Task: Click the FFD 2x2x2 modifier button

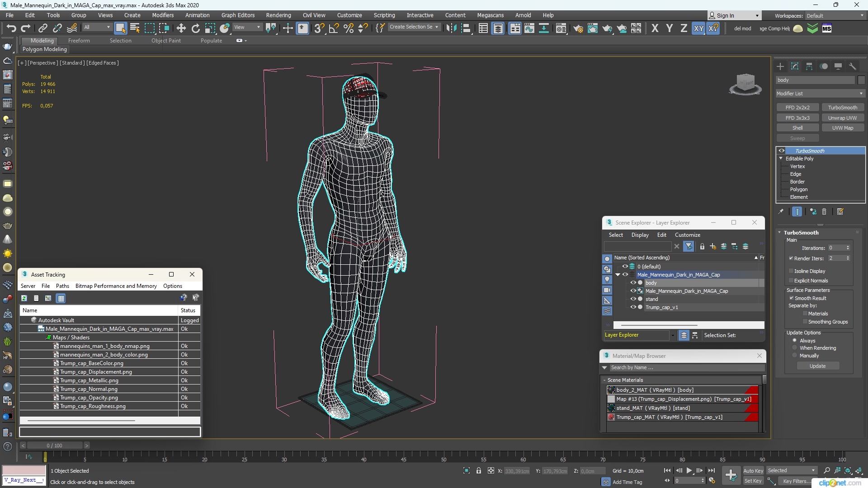Action: (797, 108)
